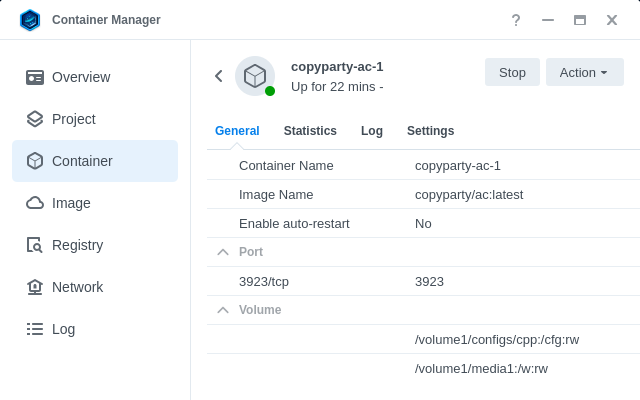Open the Settings tab

click(430, 131)
